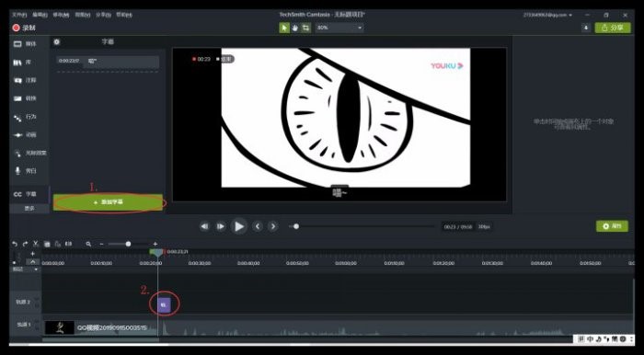Screen dimensions: 644x355
Task: Open the caption panel gear settings
Action: [57, 42]
